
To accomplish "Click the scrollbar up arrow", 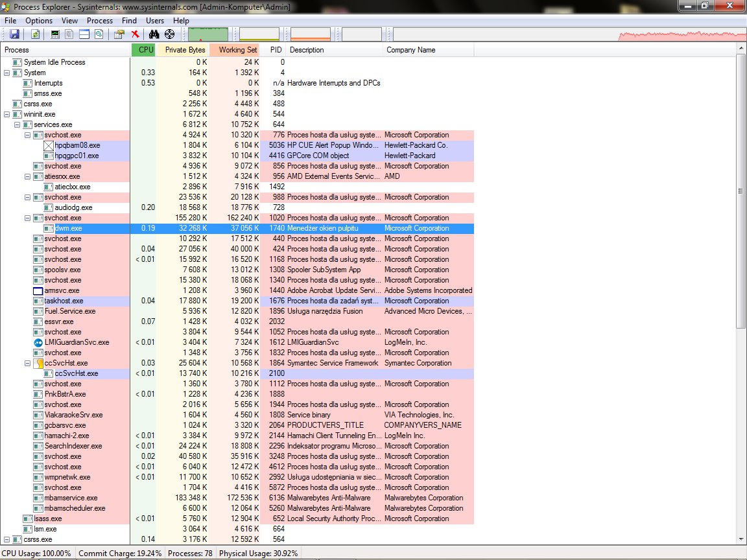I will click(x=741, y=49).
